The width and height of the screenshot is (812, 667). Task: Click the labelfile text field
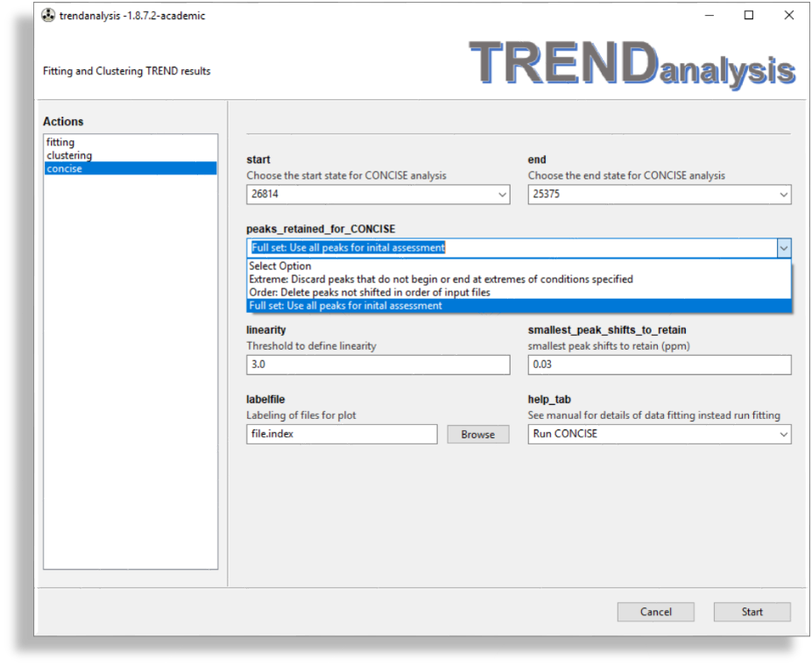coord(342,434)
